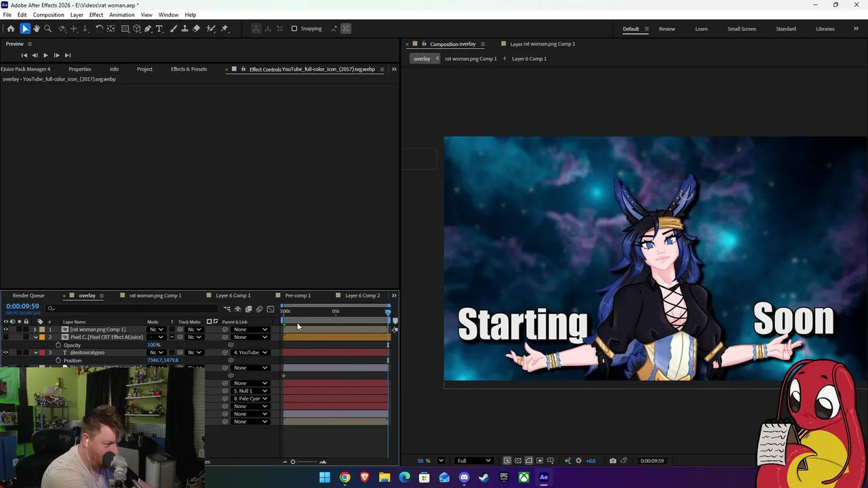Select the Rectangle shape tool
The height and width of the screenshot is (488, 868).
coord(125,28)
